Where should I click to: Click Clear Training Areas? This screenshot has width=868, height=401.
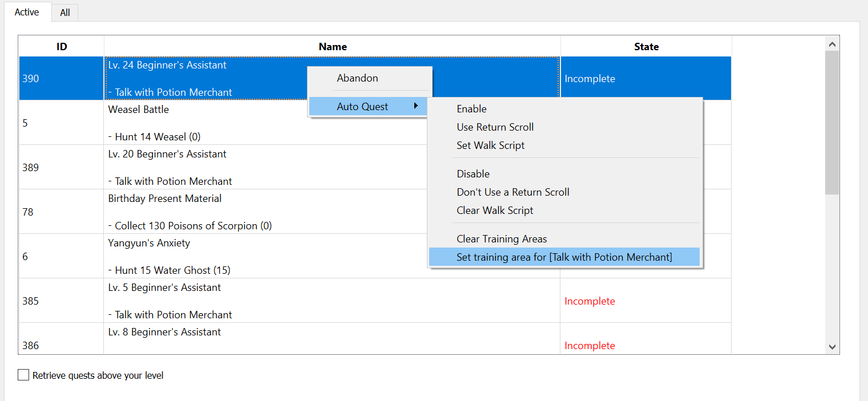(502, 239)
